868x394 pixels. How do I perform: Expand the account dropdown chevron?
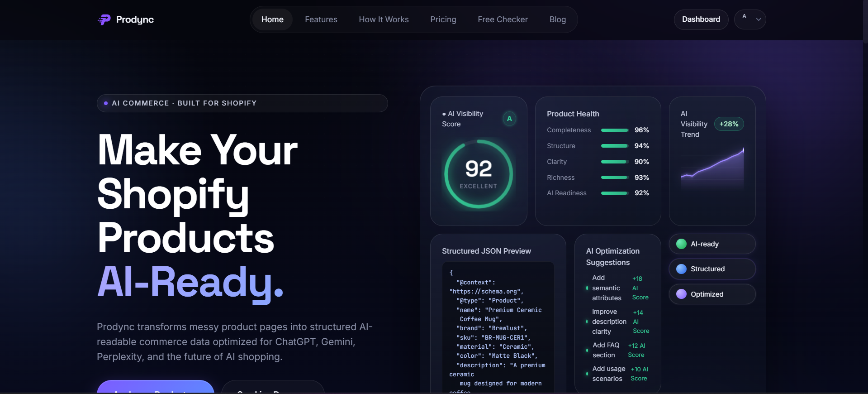coord(759,19)
